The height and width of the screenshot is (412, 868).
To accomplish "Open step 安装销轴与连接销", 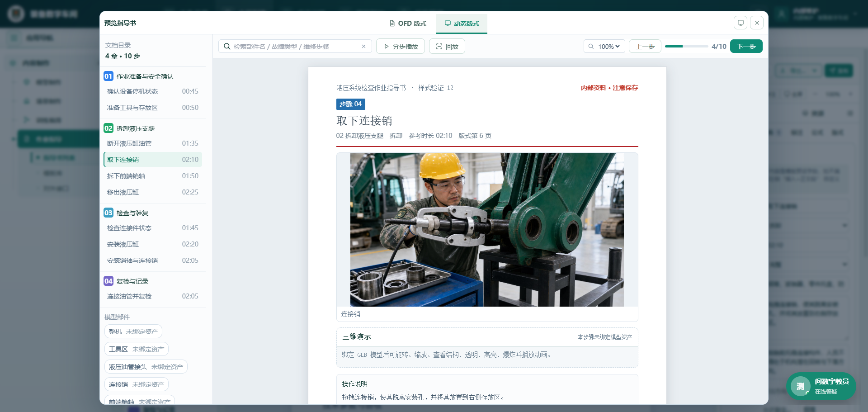I will [153, 260].
